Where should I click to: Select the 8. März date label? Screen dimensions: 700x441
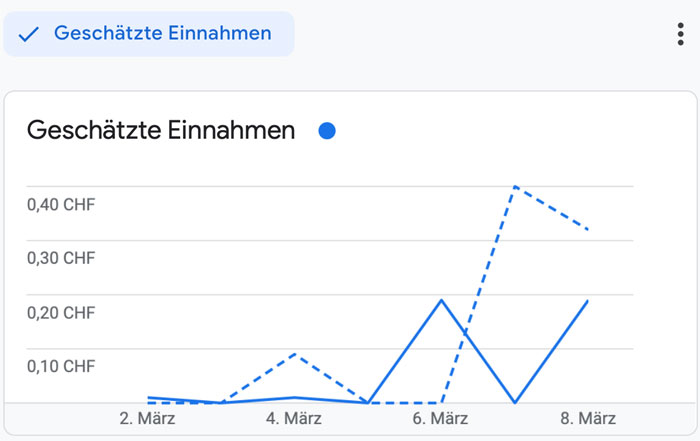pos(588,418)
